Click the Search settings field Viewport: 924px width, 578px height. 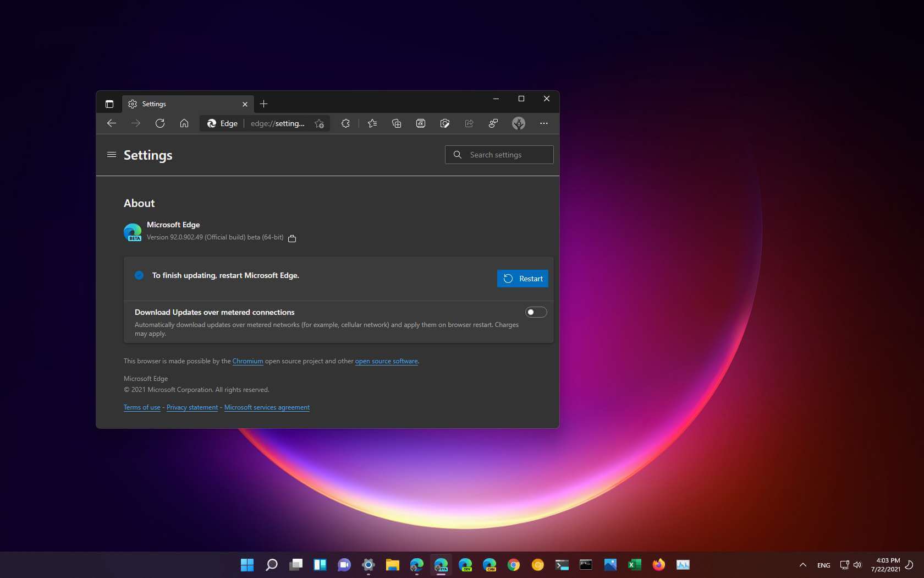point(499,155)
